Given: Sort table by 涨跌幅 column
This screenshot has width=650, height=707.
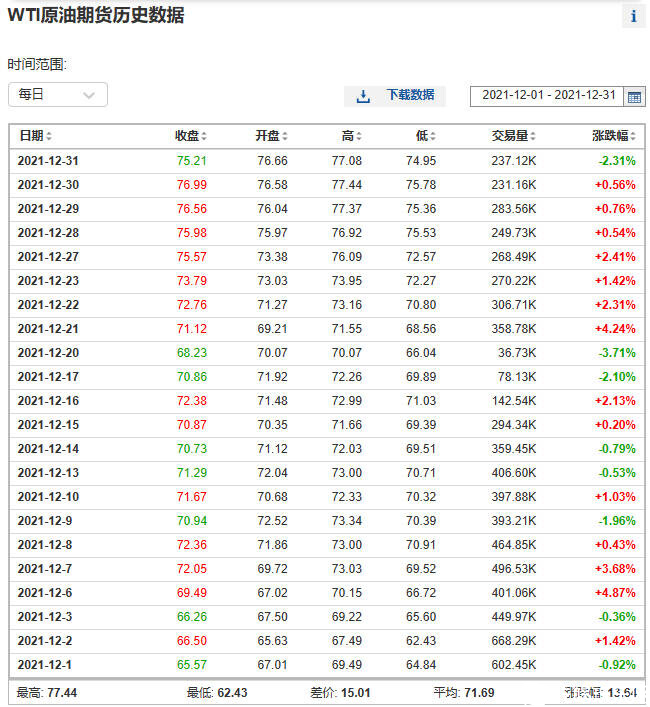Looking at the screenshot, I should click(614, 136).
